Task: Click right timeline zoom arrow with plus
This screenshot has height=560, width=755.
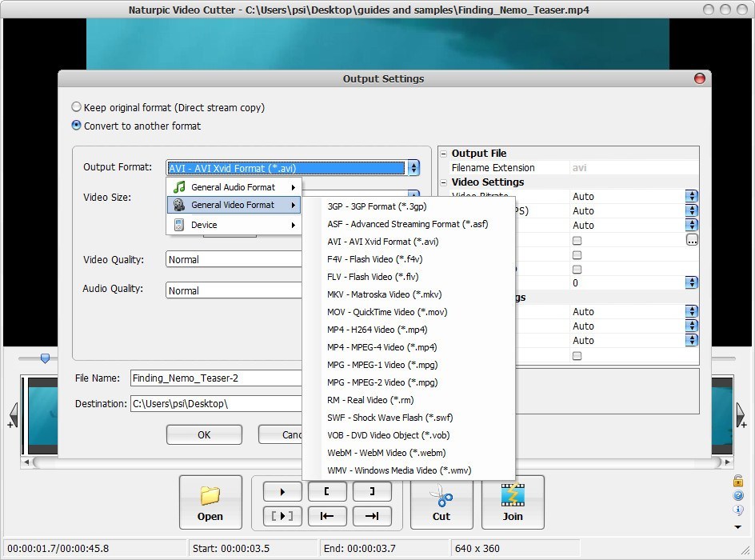Action: click(x=741, y=415)
